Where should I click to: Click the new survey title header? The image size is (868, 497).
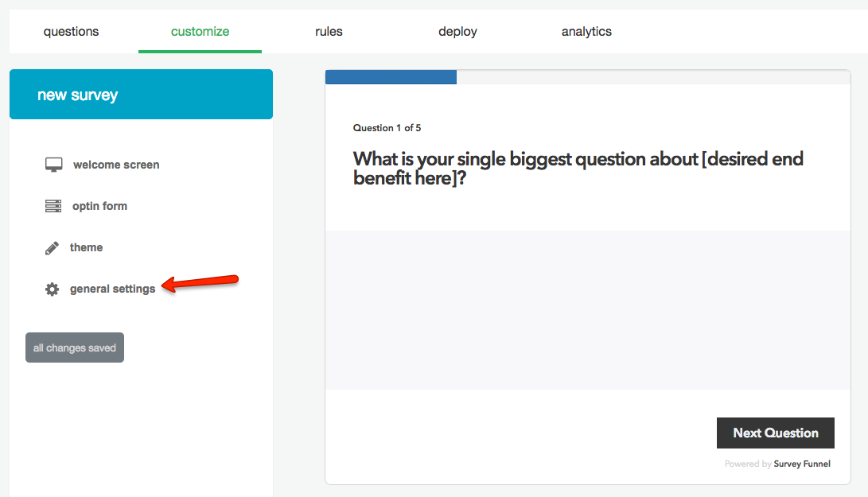tap(77, 95)
